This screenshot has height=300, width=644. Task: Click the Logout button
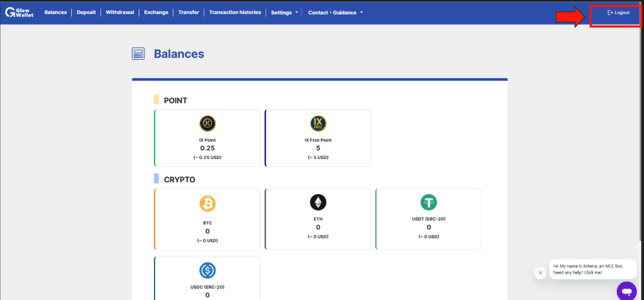618,13
